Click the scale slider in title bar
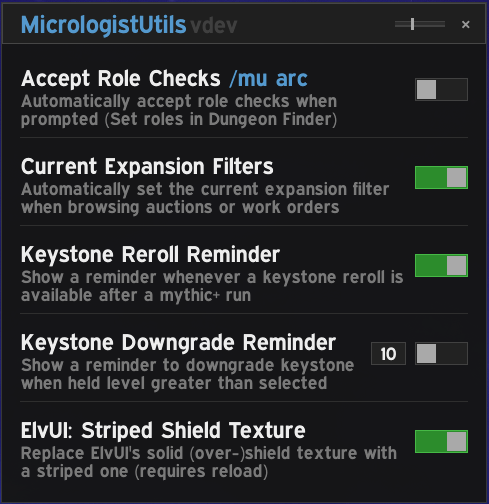 (x=420, y=24)
